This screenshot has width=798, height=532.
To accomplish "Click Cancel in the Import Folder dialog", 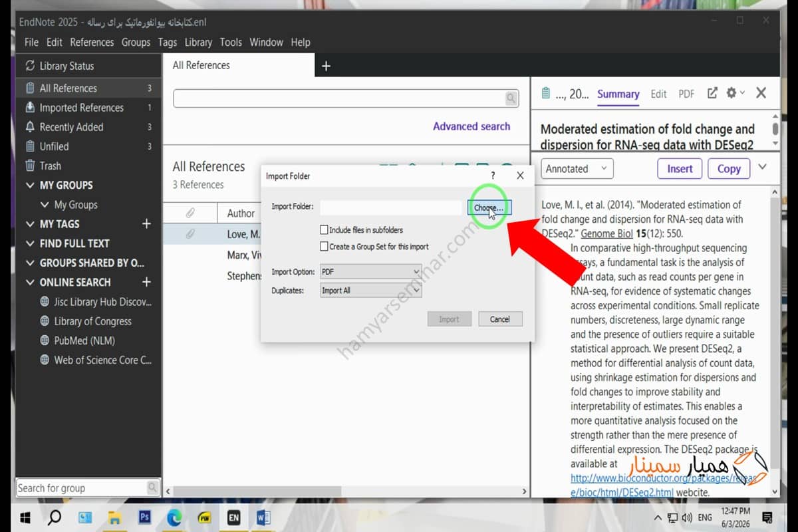I will [500, 319].
